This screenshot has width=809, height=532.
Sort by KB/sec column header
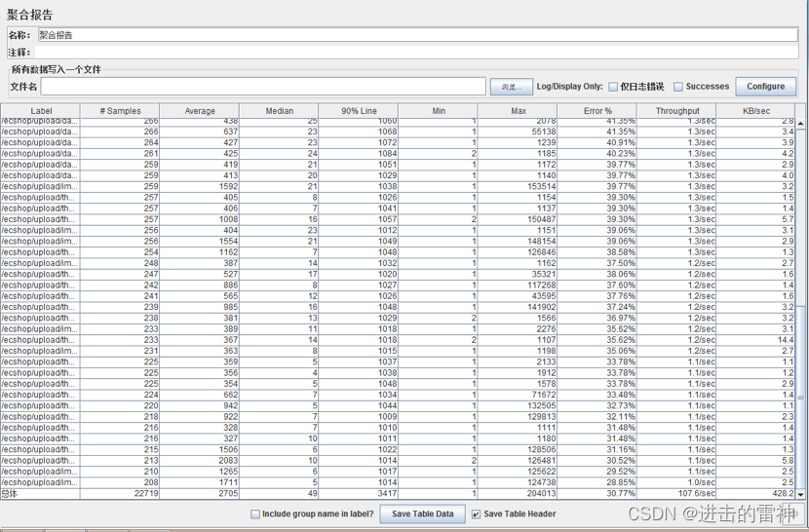click(755, 111)
